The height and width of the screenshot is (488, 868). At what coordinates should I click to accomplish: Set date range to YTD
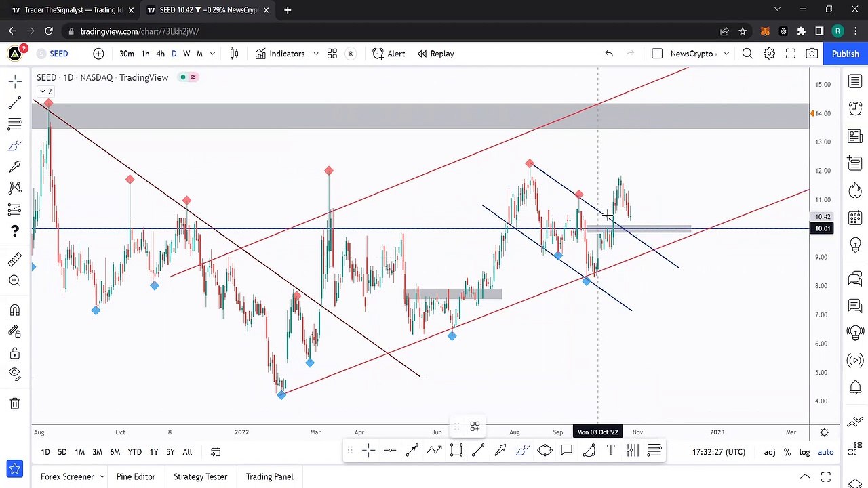(x=134, y=452)
